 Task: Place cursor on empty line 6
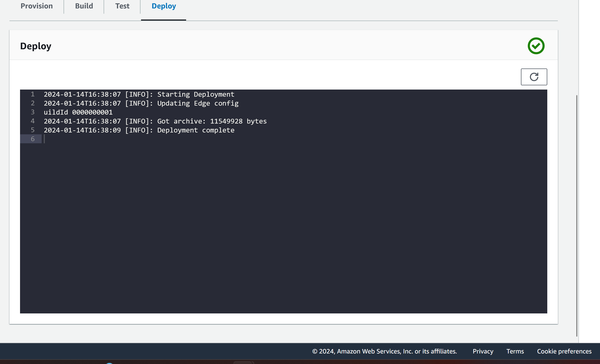(158, 139)
